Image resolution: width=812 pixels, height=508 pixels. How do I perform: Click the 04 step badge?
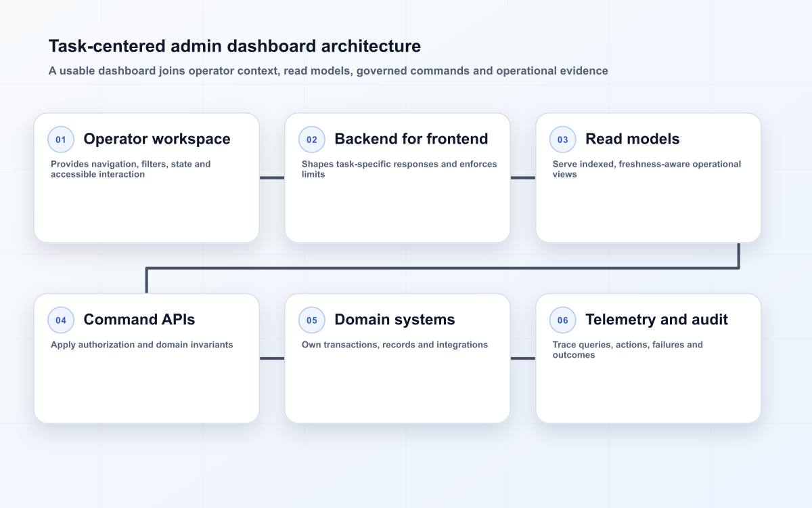tap(61, 320)
